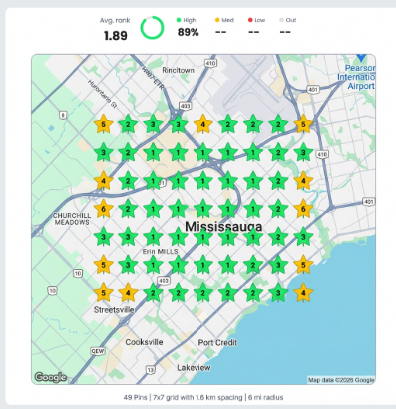Click the Out legend label
The width and height of the screenshot is (396, 409).
click(x=291, y=20)
